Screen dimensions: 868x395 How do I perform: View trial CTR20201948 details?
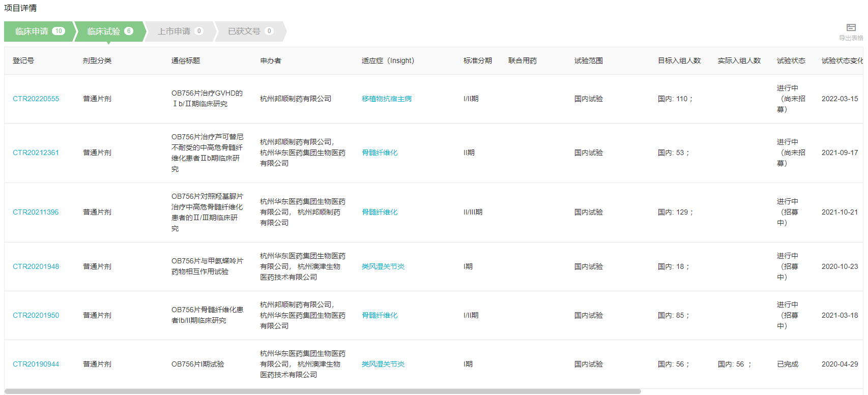click(36, 266)
